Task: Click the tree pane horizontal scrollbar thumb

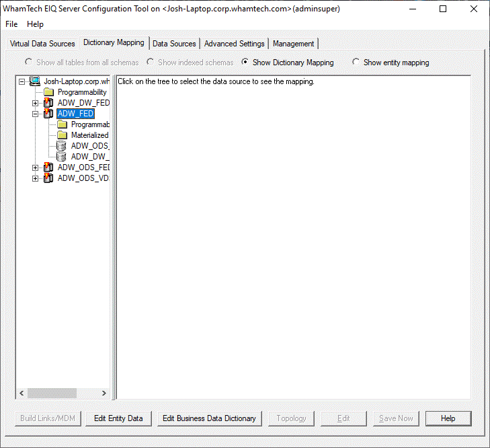Action: click(52, 394)
